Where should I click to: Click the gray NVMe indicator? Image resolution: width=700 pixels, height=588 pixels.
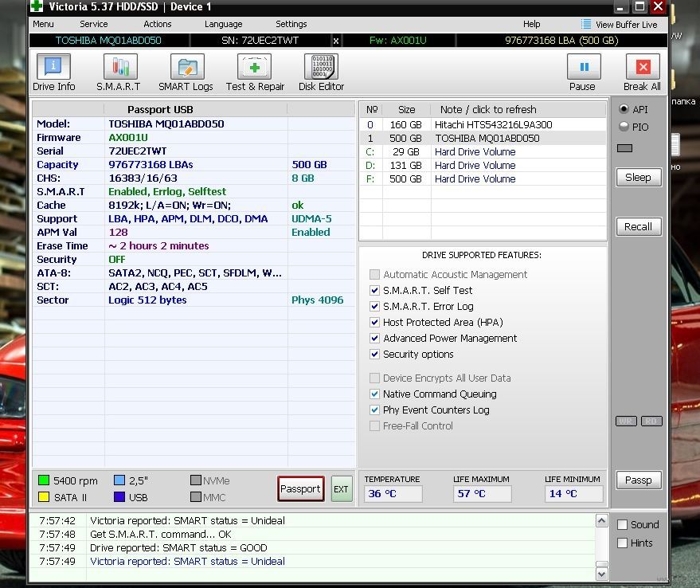tap(196, 480)
